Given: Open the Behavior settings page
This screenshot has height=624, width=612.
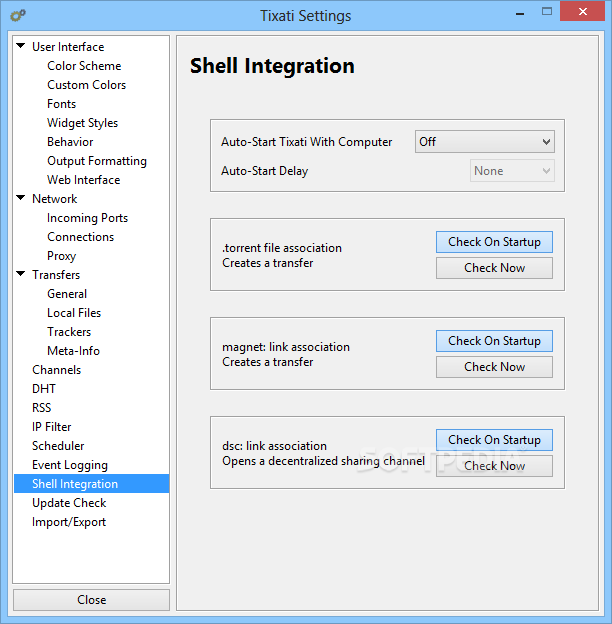Looking at the screenshot, I should click(70, 142).
